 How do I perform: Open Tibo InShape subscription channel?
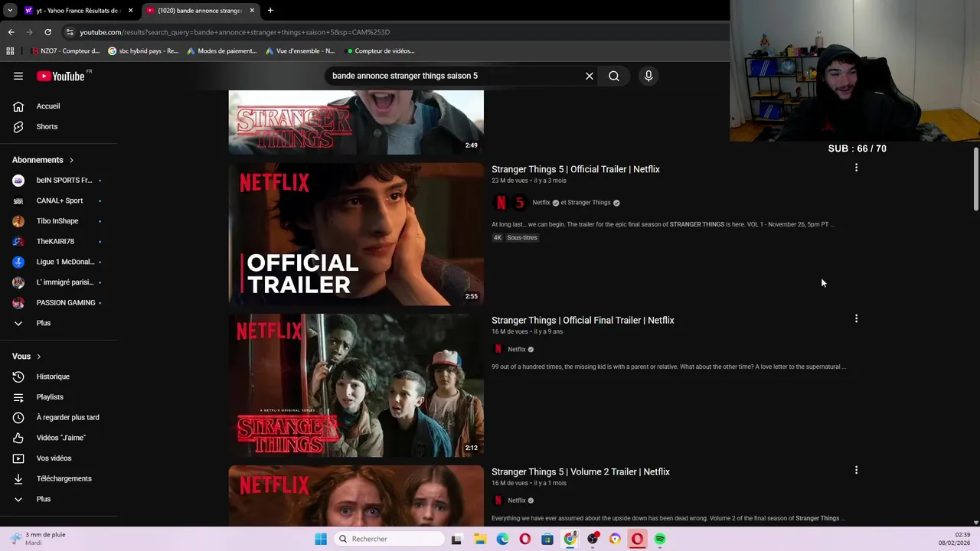pos(58,221)
